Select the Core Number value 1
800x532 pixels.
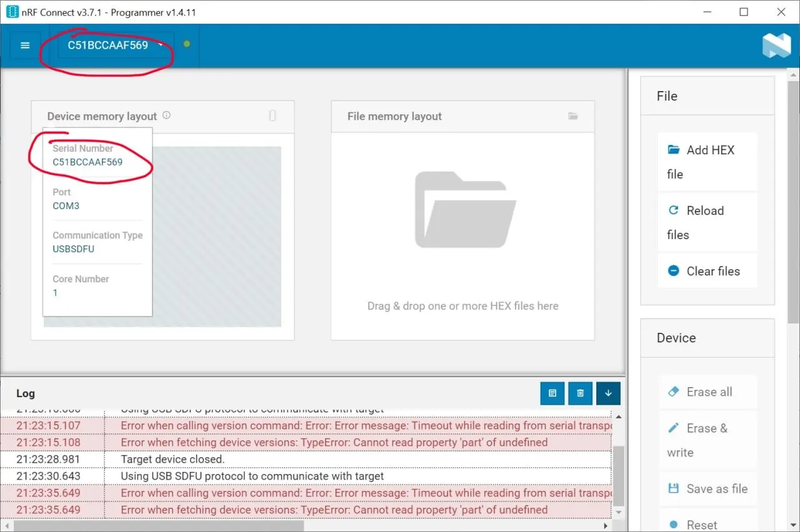[x=55, y=293]
